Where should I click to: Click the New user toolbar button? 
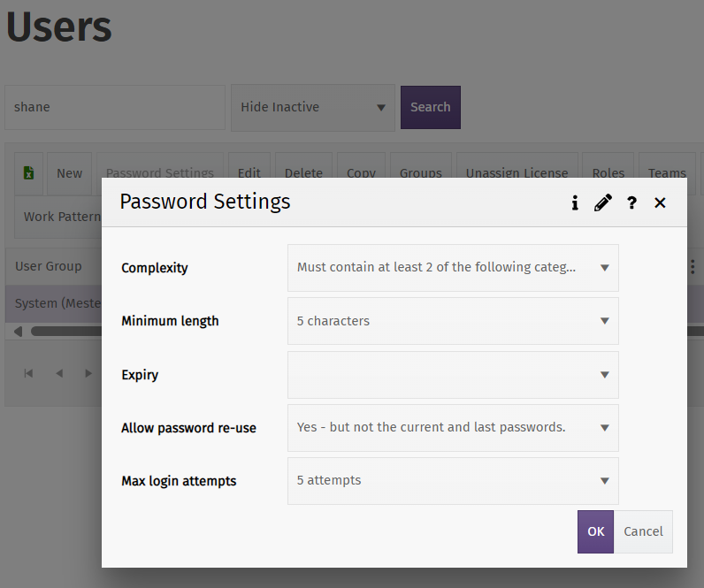[x=69, y=173]
